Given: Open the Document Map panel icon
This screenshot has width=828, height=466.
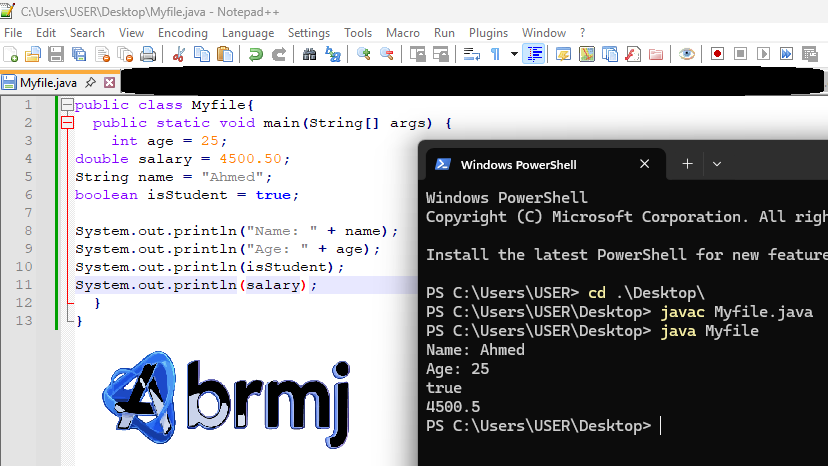Looking at the screenshot, I should pos(586,54).
